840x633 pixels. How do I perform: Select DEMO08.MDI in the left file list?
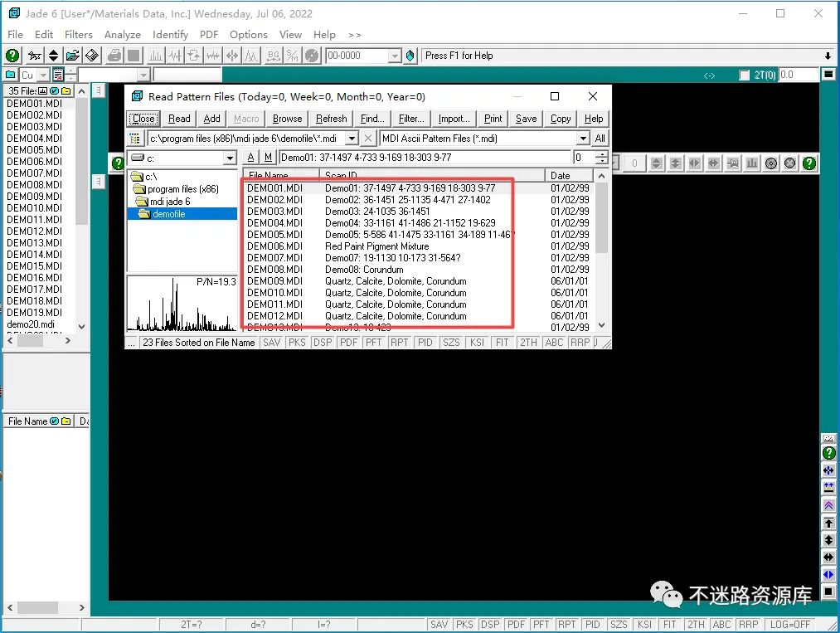coord(34,185)
